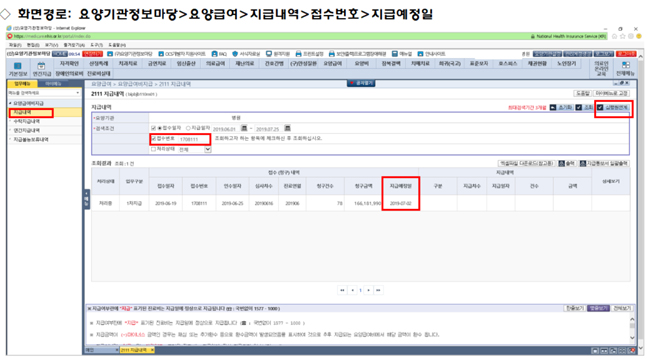Open end date calendar picker icon
Screen dimensions: 650x362
pyautogui.click(x=287, y=129)
